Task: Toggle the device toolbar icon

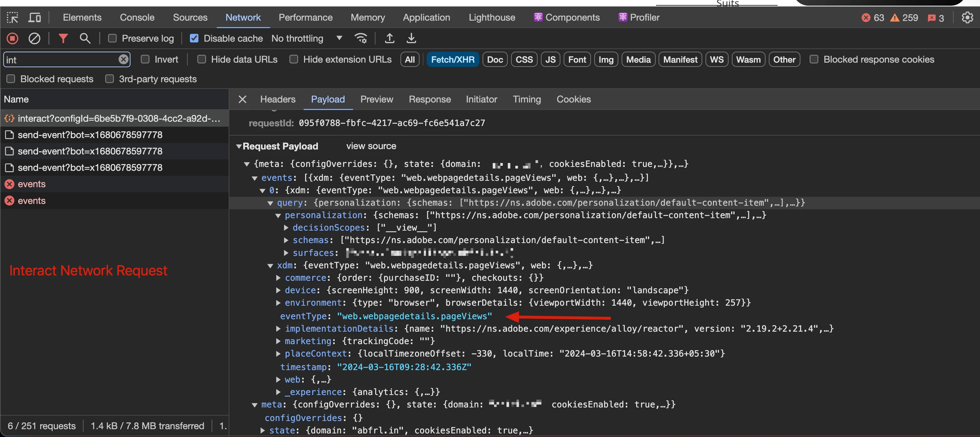Action: point(35,17)
